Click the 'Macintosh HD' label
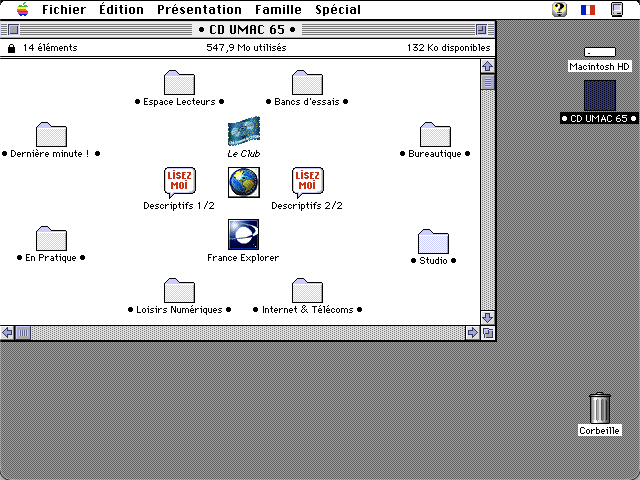640x480 pixels. tap(600, 67)
